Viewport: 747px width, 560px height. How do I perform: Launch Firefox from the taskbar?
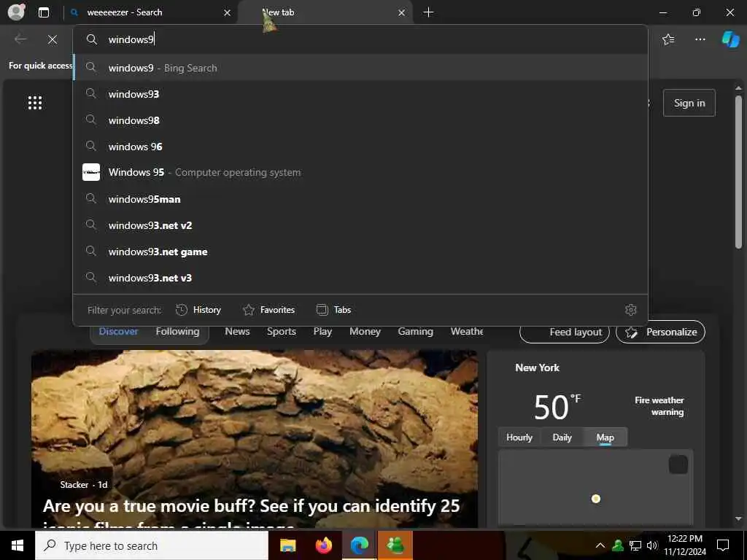[324, 545]
